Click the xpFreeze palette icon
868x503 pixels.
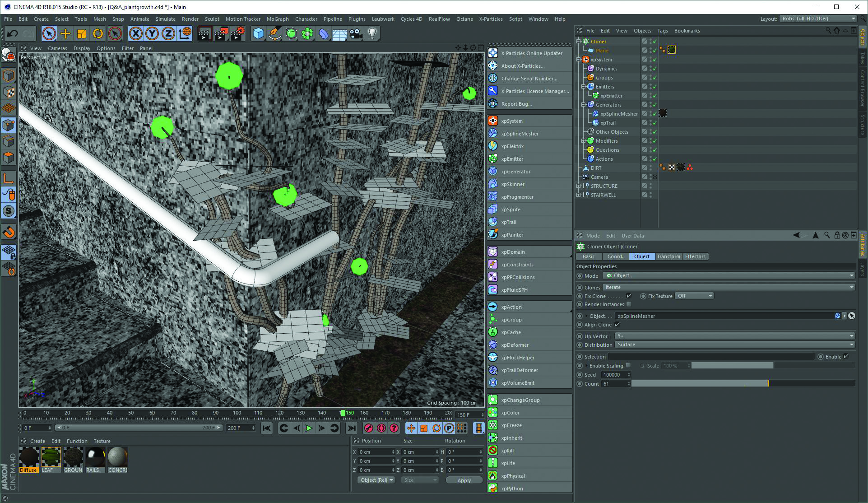(493, 425)
